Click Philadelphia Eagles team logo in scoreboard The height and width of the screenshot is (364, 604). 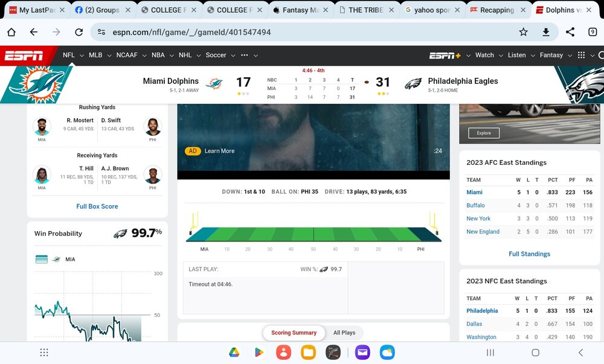coord(413,83)
